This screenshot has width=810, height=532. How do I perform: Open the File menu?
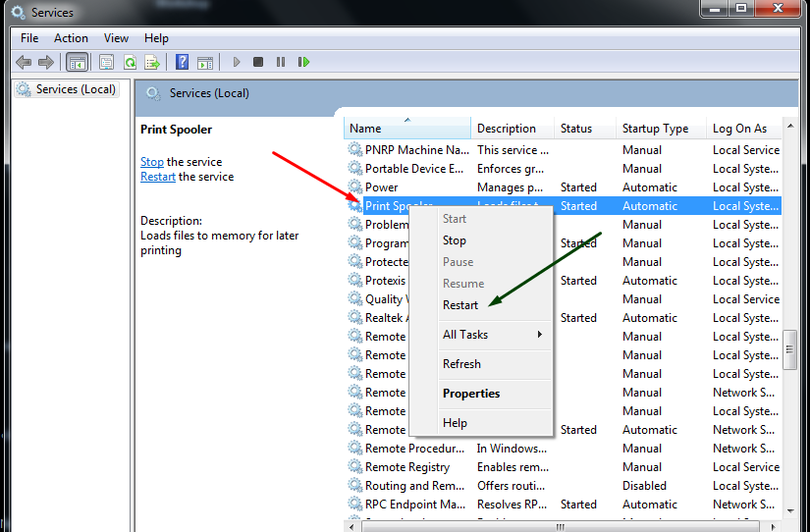tap(29, 38)
